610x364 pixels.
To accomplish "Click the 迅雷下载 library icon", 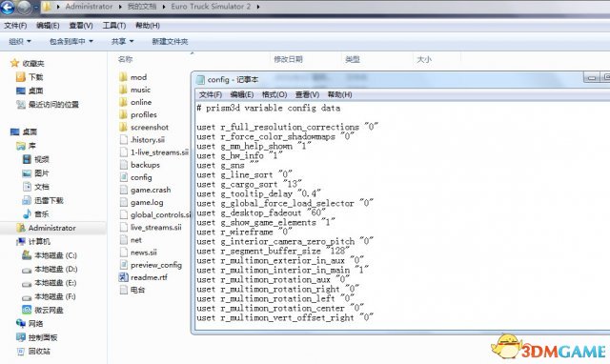I will click(27, 200).
